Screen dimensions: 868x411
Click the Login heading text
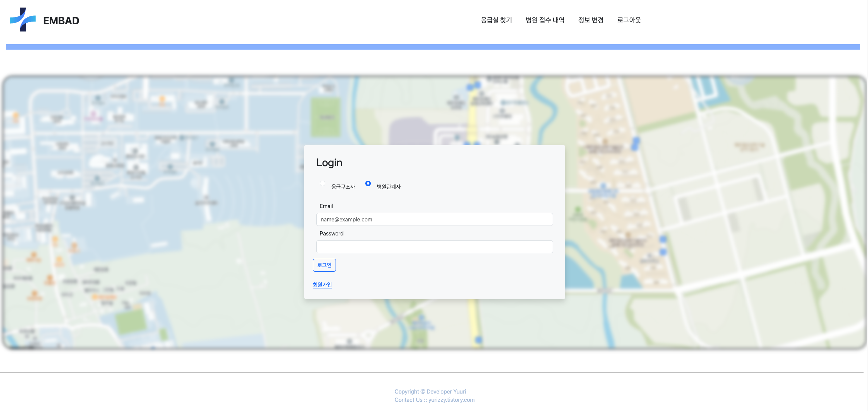[x=329, y=163]
